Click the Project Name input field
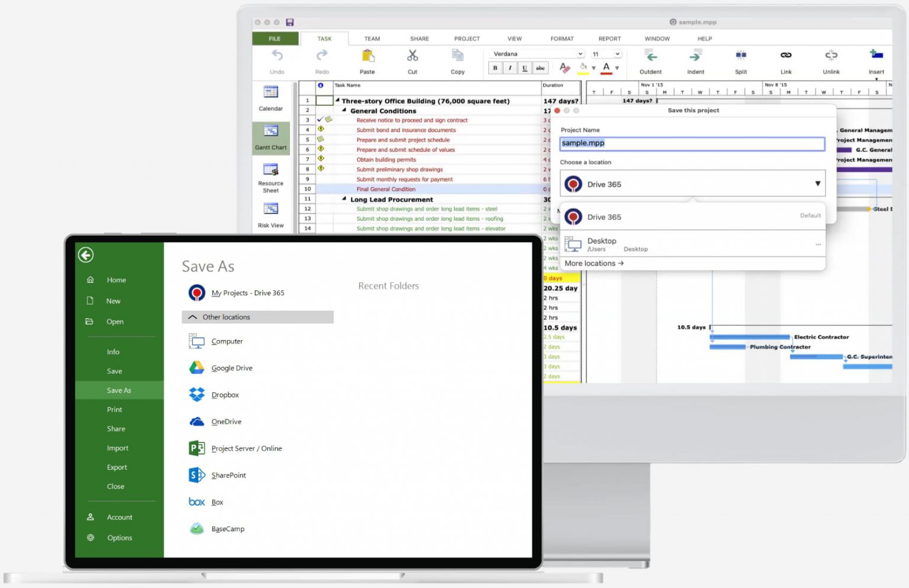 [x=691, y=143]
